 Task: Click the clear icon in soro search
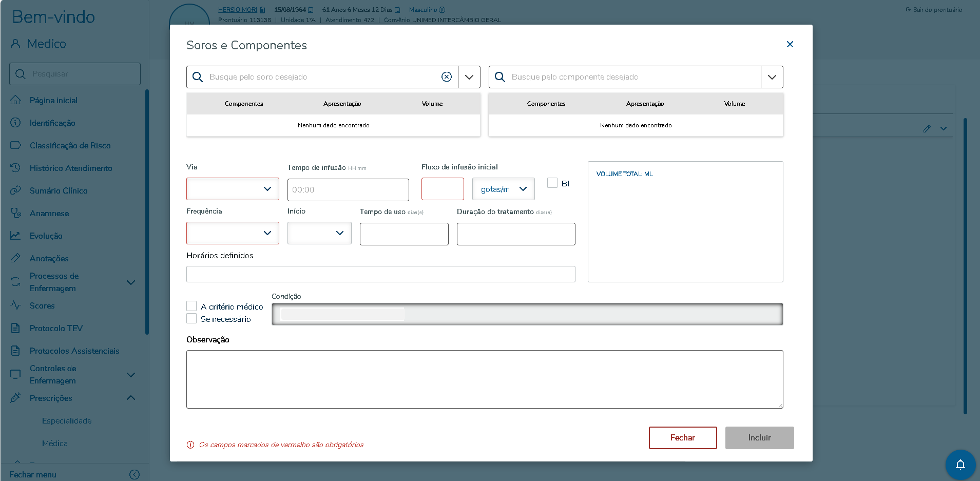[447, 77]
